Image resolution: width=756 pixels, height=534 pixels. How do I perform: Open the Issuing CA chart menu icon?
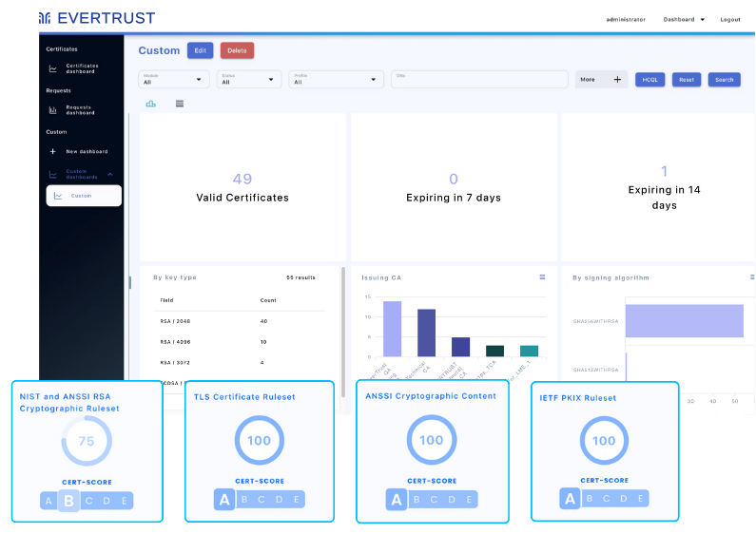543,277
